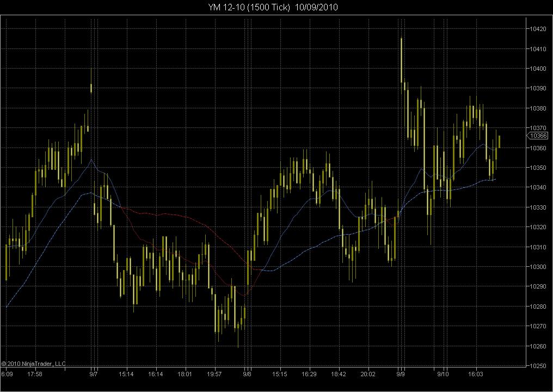Screen dimensions: 553x392
Task: Click the 20:02 time axis label
Action: [x=368, y=374]
